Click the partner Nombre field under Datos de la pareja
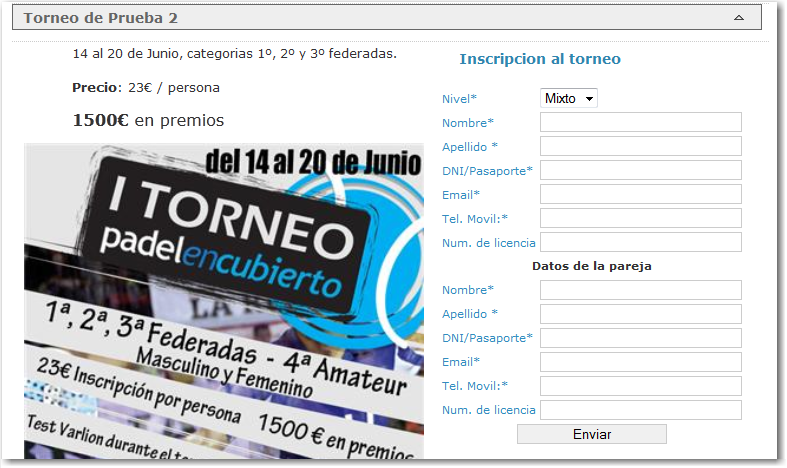Viewport: 787px width, 468px height. point(640,290)
